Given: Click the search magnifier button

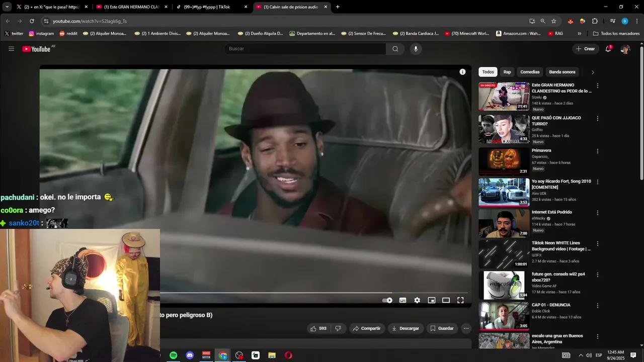Looking at the screenshot, I should pos(395,49).
